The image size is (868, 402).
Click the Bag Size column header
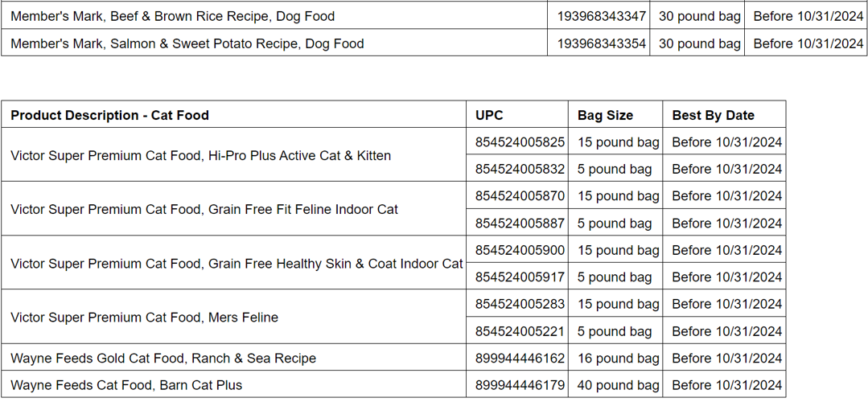pyautogui.click(x=605, y=115)
